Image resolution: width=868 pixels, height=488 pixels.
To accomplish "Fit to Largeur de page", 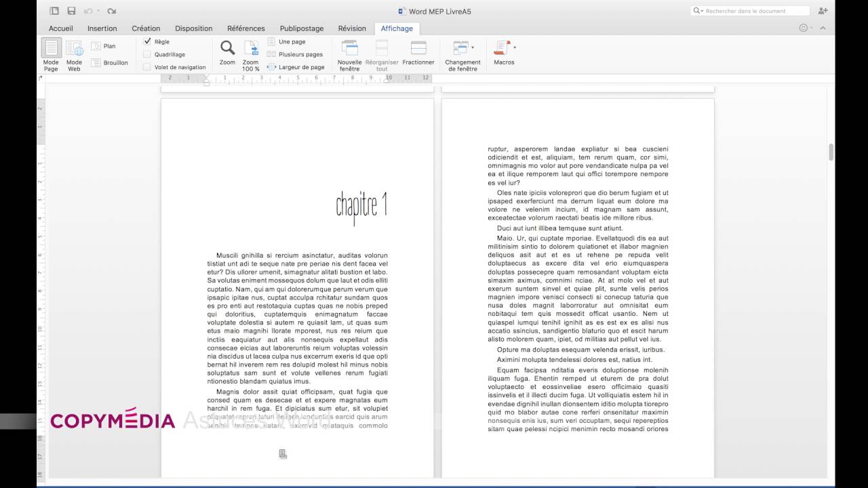I will [x=296, y=67].
